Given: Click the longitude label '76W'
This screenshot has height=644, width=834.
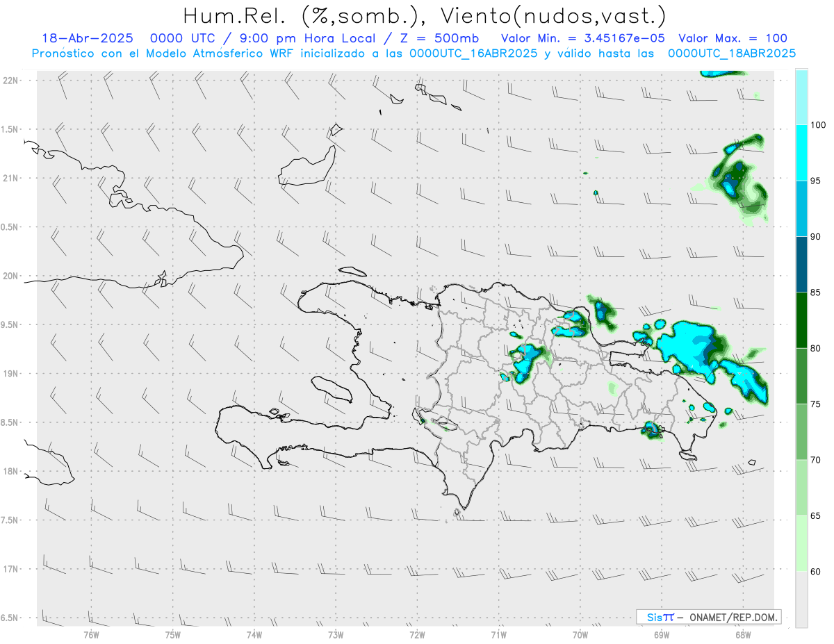Looking at the screenshot, I should point(91,634).
